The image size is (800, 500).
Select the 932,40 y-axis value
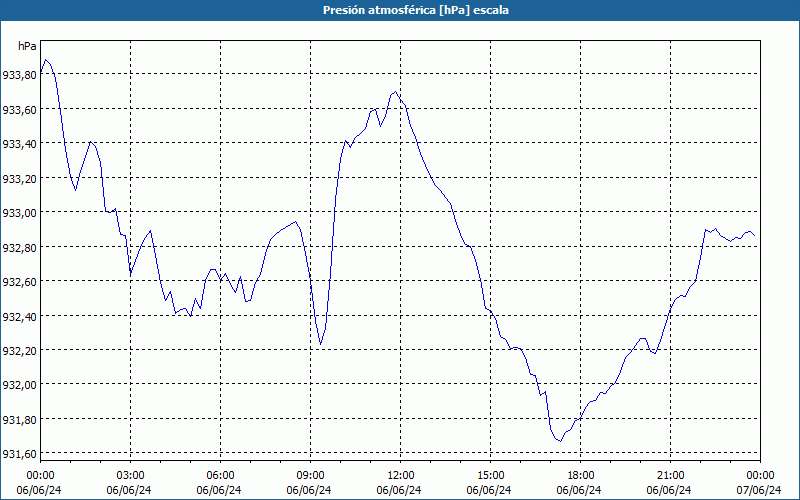[x=19, y=316]
